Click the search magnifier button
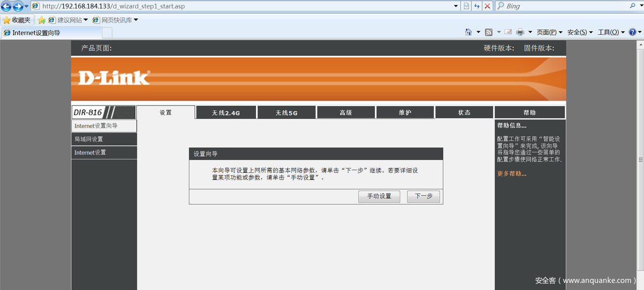644x290 pixels. click(x=632, y=6)
